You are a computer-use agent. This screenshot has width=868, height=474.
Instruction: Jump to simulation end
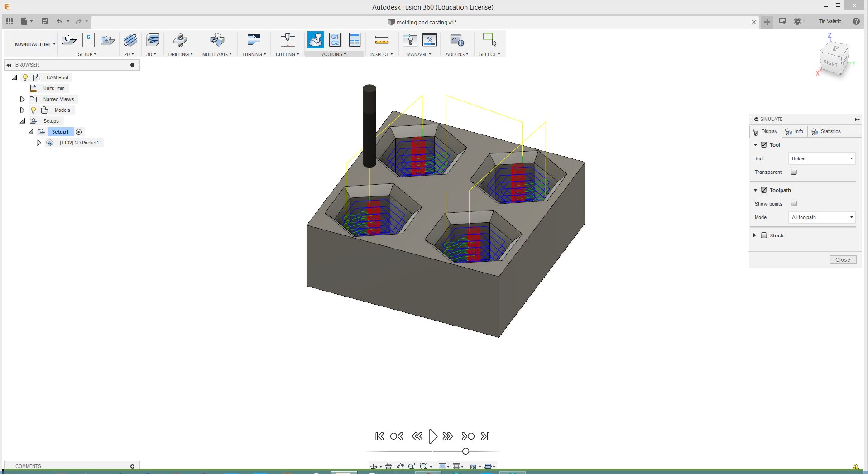[485, 436]
